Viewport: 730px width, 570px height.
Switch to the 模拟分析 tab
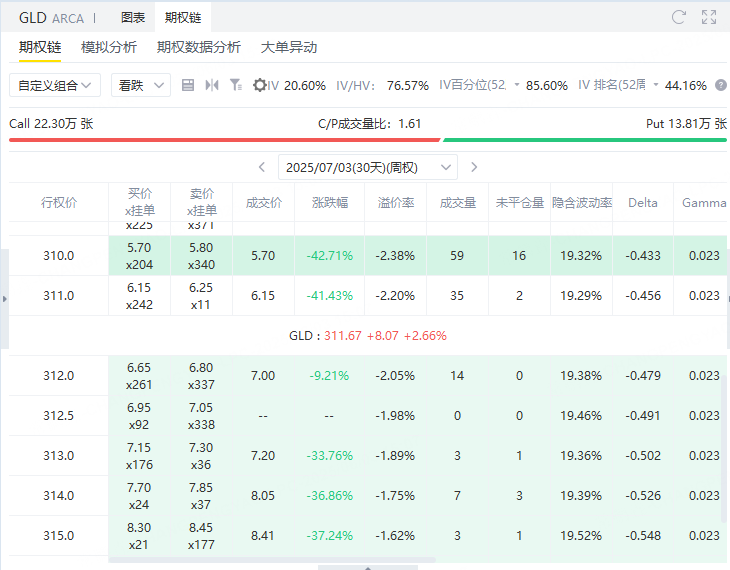(x=109, y=47)
